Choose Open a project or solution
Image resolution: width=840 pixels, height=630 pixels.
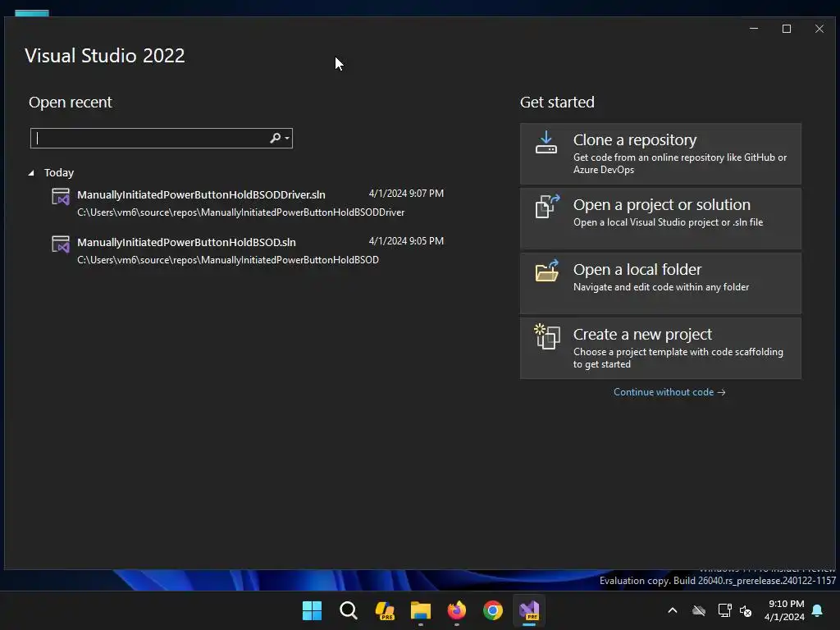pos(660,218)
